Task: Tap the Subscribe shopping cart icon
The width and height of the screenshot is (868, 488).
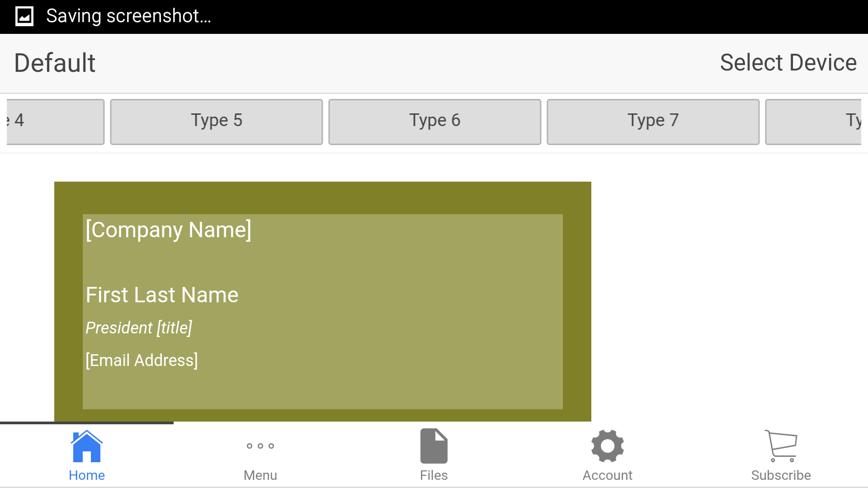Action: [x=781, y=446]
